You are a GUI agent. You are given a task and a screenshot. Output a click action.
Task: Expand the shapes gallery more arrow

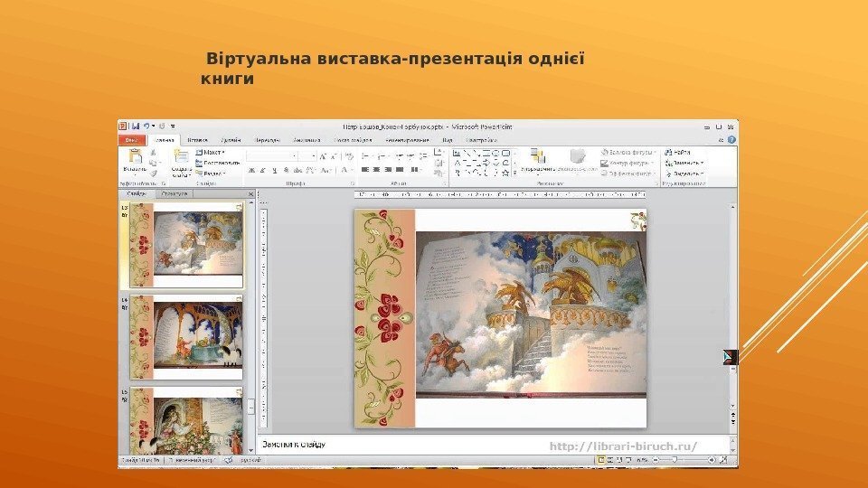[x=514, y=173]
